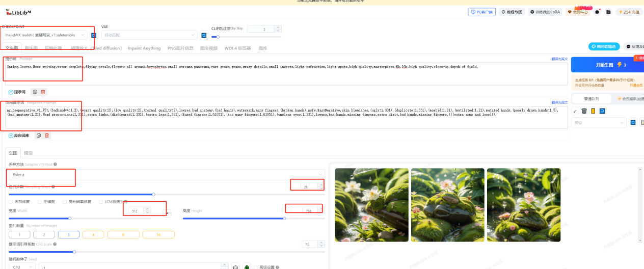Select 2 as number of images
The image size is (644, 269).
click(44, 235)
